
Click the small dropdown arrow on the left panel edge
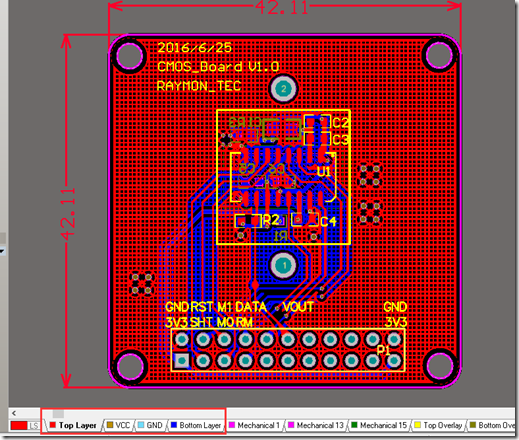point(2,251)
